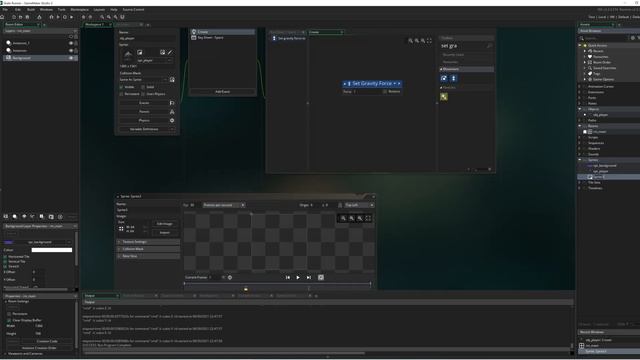Click the collision mask edit icon
This screenshot has height=360, width=640.
(172, 80)
